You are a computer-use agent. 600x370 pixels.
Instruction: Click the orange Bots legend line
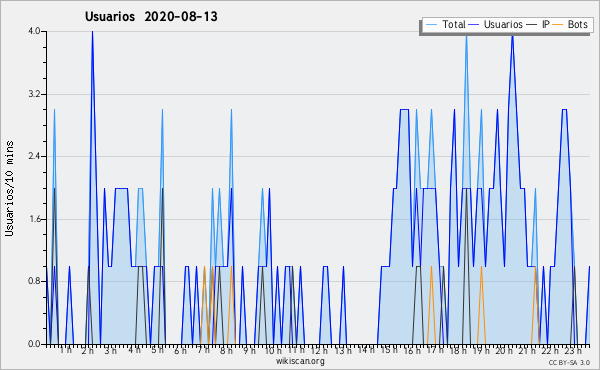click(x=558, y=25)
